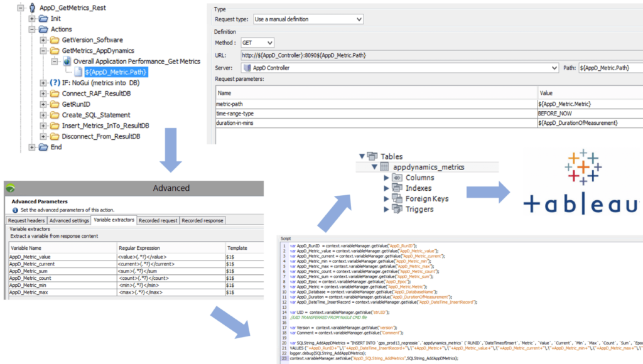643x364 pixels.
Task: Click the Tableau logo
Action: pyautogui.click(x=581, y=182)
